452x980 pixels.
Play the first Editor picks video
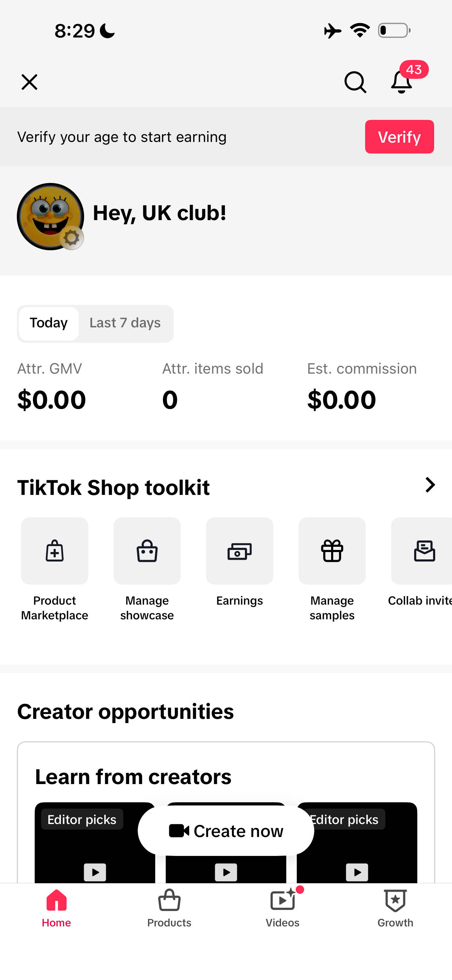pos(95,872)
